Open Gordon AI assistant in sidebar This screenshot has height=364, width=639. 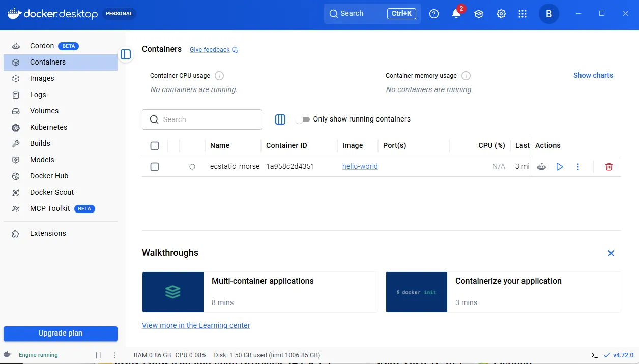coord(60,46)
